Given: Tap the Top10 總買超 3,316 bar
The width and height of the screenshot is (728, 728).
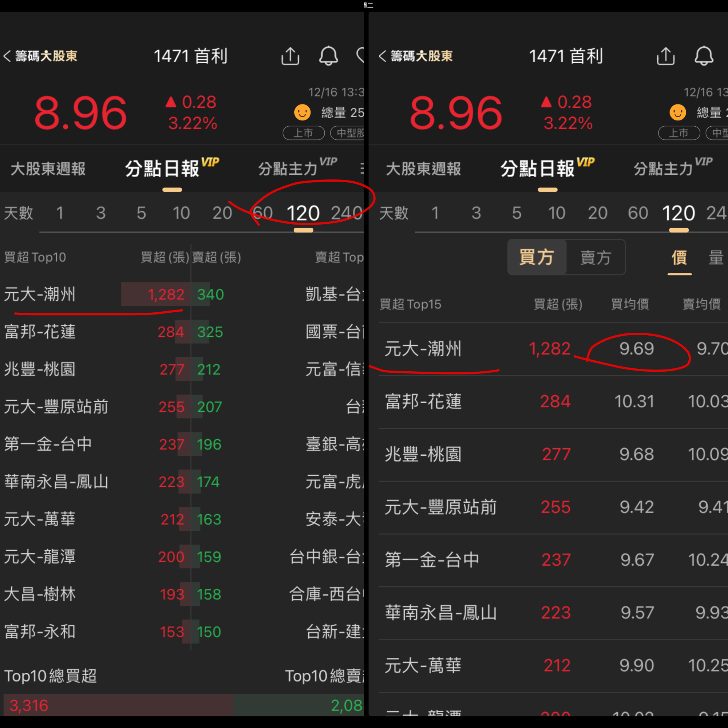Looking at the screenshot, I should point(118,705).
